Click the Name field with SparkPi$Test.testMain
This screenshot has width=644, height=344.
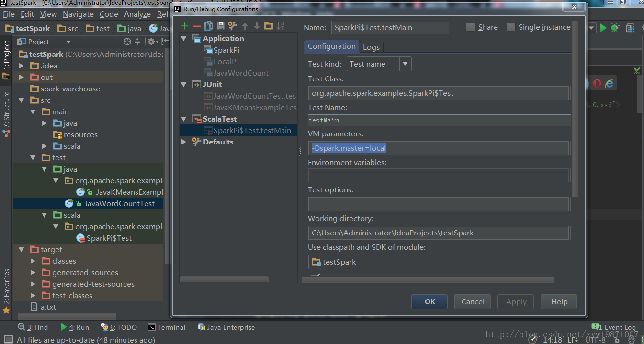click(390, 27)
